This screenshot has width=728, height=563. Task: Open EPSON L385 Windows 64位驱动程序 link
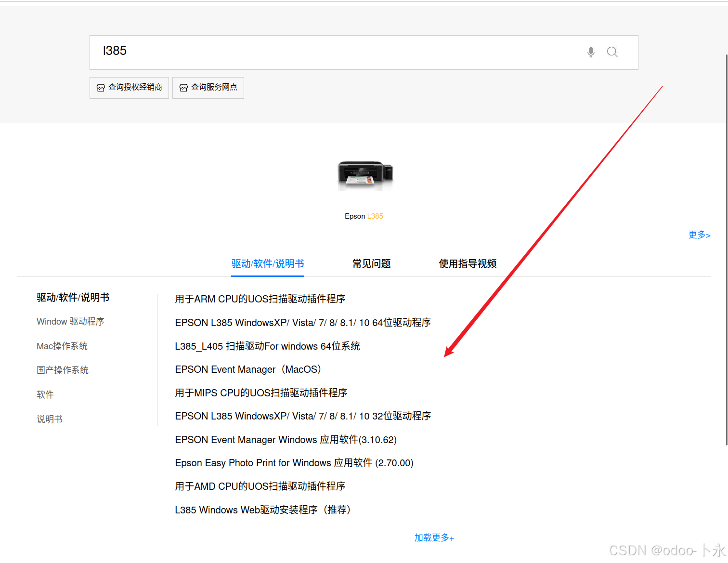pyautogui.click(x=303, y=323)
